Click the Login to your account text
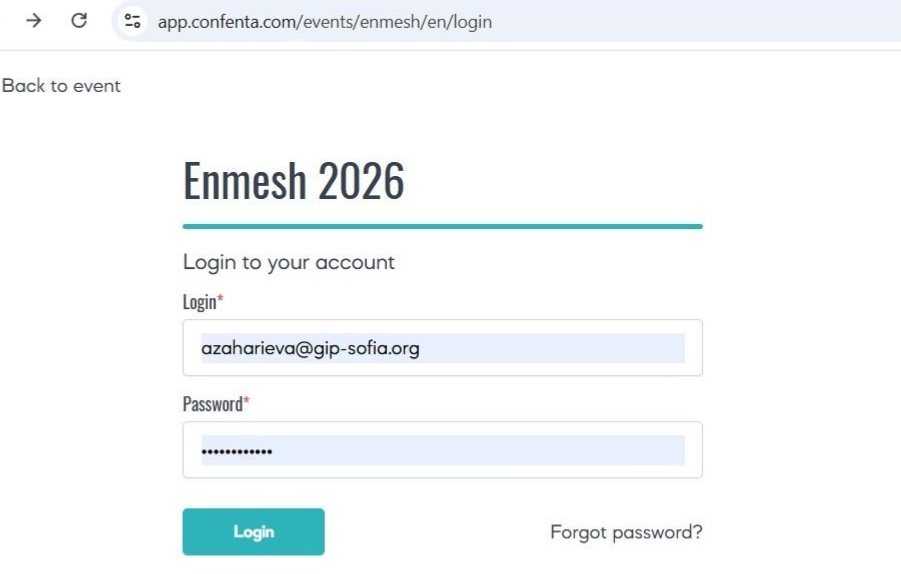 [x=289, y=262]
